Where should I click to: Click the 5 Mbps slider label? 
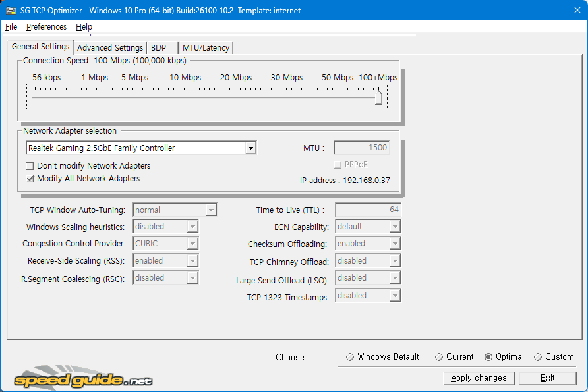click(134, 78)
